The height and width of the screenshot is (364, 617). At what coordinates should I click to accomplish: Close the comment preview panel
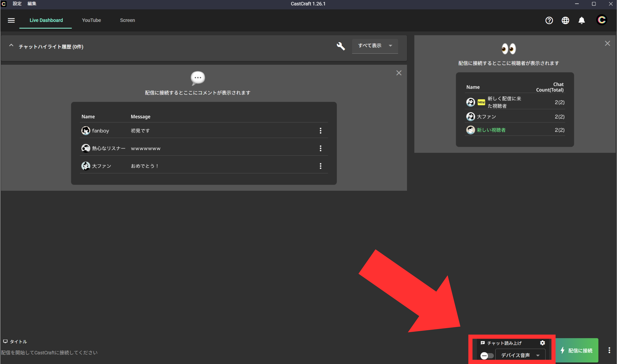399,73
